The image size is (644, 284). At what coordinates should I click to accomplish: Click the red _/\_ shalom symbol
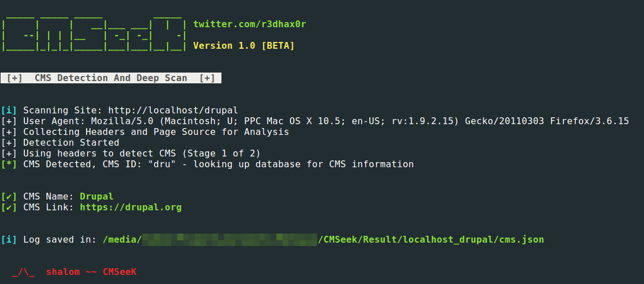tap(24, 272)
